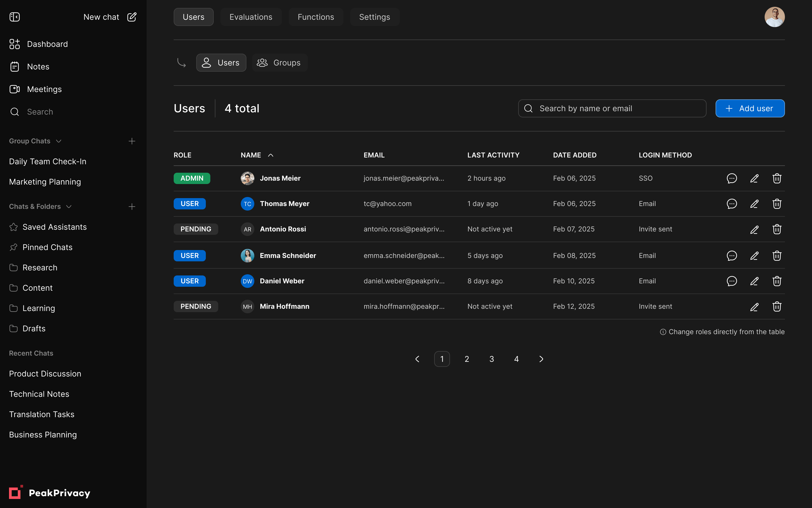Screen dimensions: 812x508
Task: Delete user Thomas Meyer
Action: tap(777, 204)
